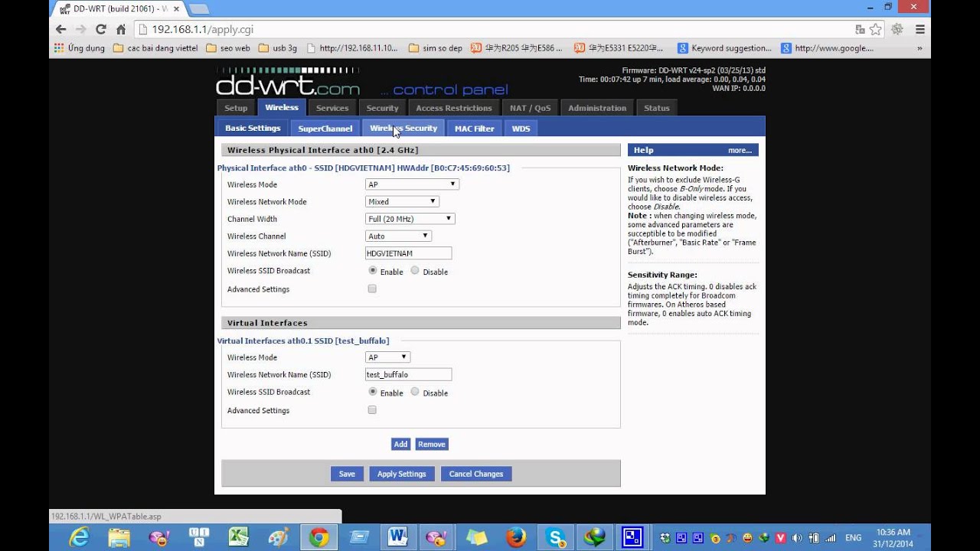Viewport: 980px width, 551px height.
Task: Open Sticky Notes from the taskbar
Action: [x=477, y=537]
